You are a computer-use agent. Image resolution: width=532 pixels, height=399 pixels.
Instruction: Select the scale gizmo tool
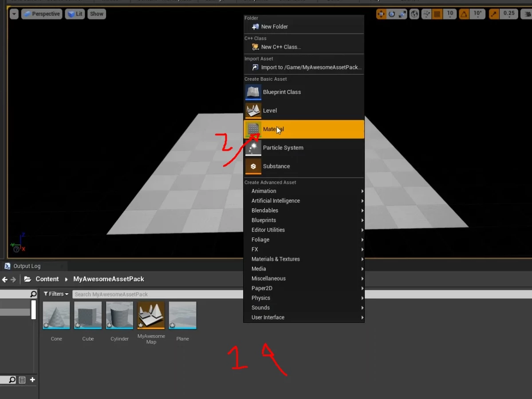[x=402, y=14]
